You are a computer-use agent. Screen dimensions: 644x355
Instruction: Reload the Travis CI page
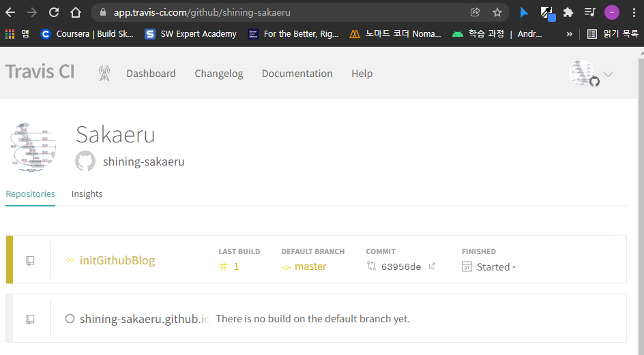pyautogui.click(x=54, y=12)
